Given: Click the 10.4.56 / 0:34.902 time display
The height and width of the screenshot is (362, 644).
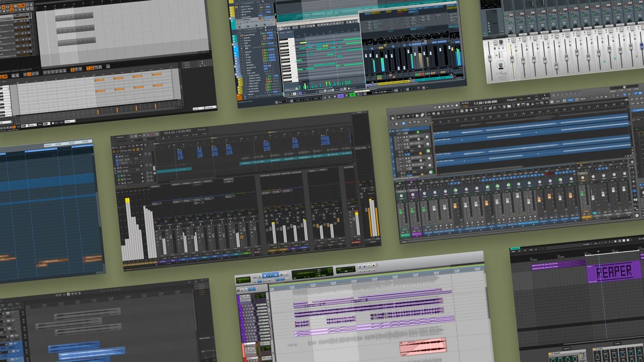Looking at the screenshot, I should tap(178, 132).
